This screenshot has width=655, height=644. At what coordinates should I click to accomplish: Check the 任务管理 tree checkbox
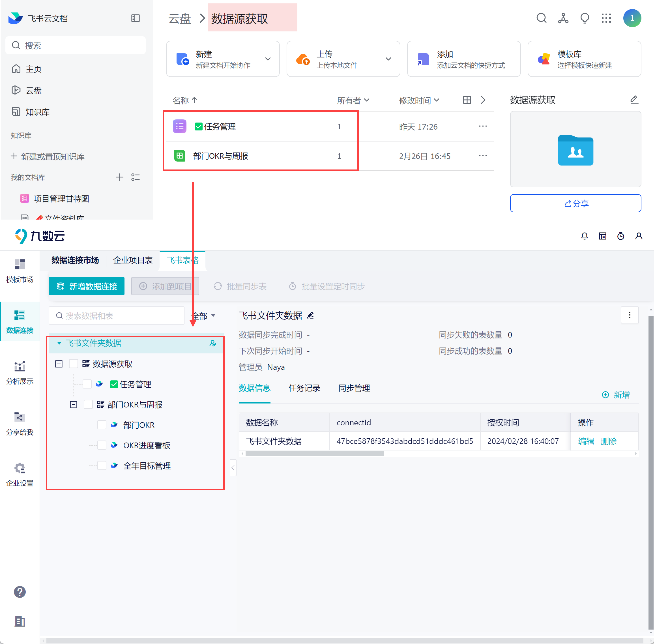coord(87,384)
